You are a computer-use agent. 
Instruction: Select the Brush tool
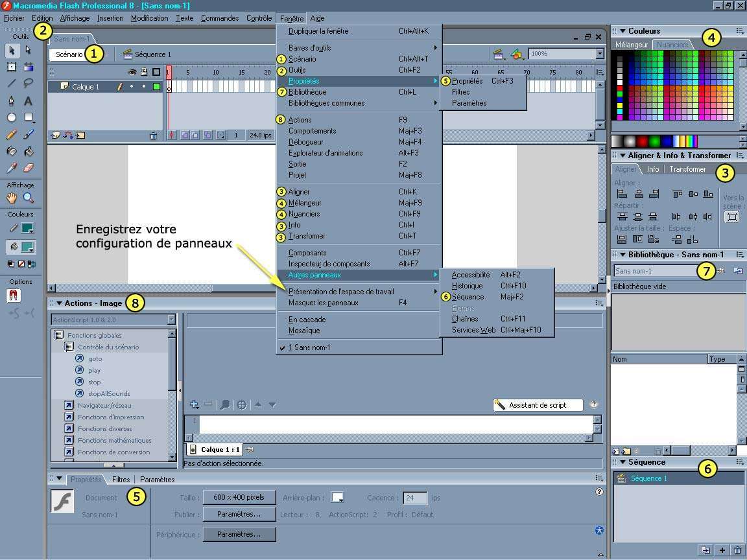click(x=29, y=134)
